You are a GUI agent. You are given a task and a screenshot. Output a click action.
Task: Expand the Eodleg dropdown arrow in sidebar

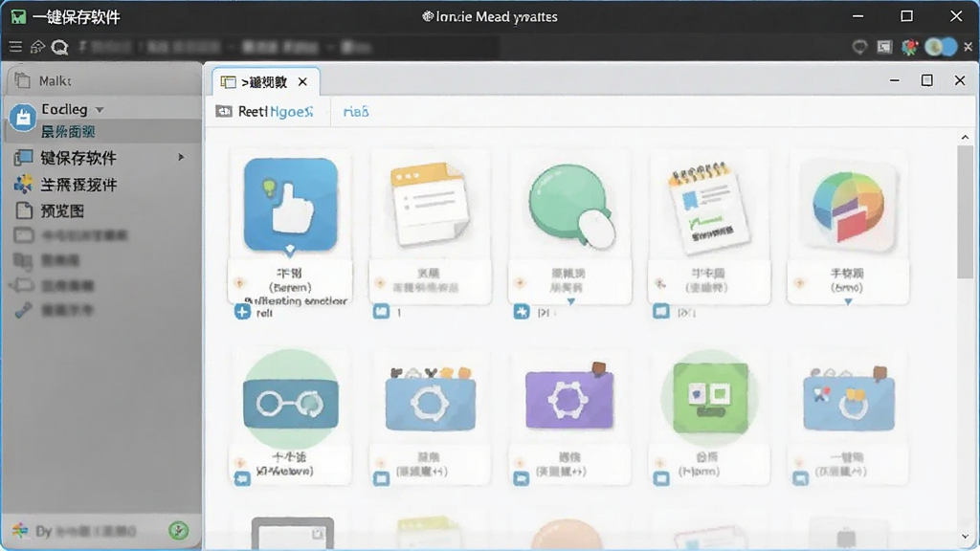[100, 110]
